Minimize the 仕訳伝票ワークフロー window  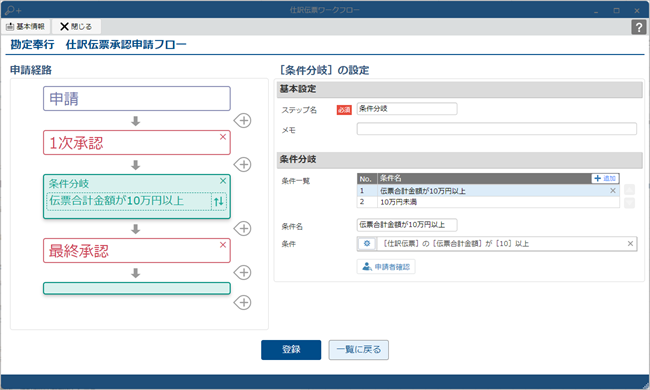tap(596, 11)
